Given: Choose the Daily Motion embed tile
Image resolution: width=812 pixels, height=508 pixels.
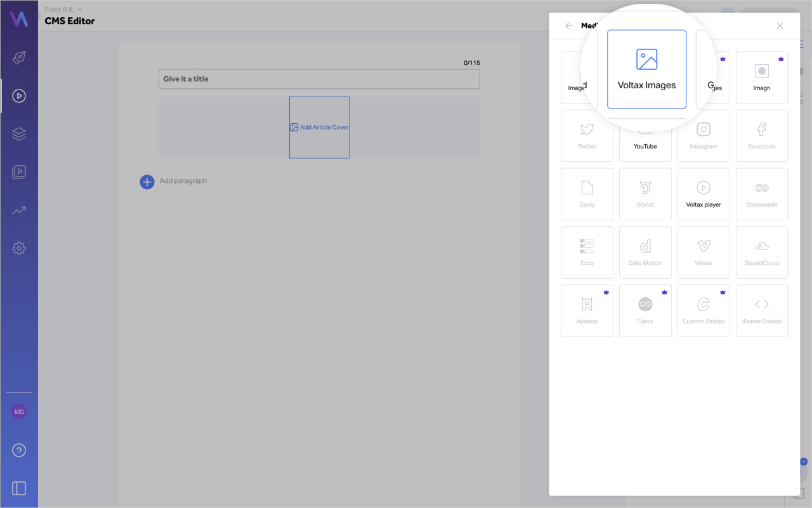Looking at the screenshot, I should coord(645,253).
